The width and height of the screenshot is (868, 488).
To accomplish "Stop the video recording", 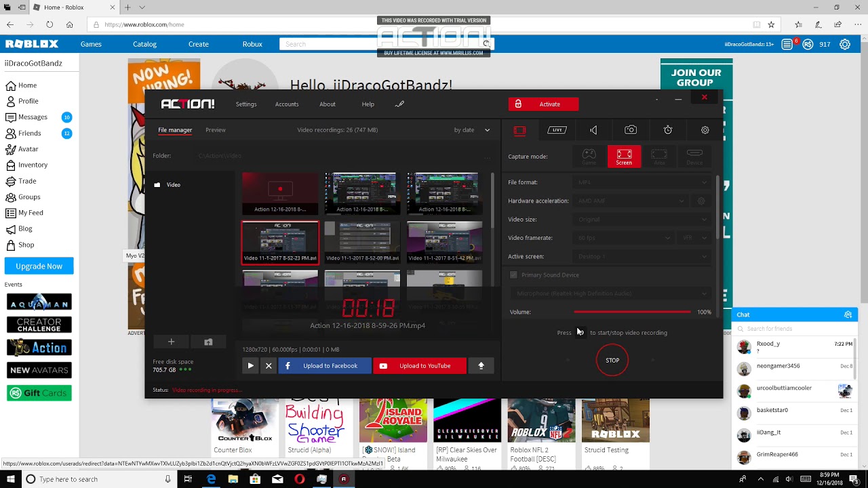I will (612, 361).
